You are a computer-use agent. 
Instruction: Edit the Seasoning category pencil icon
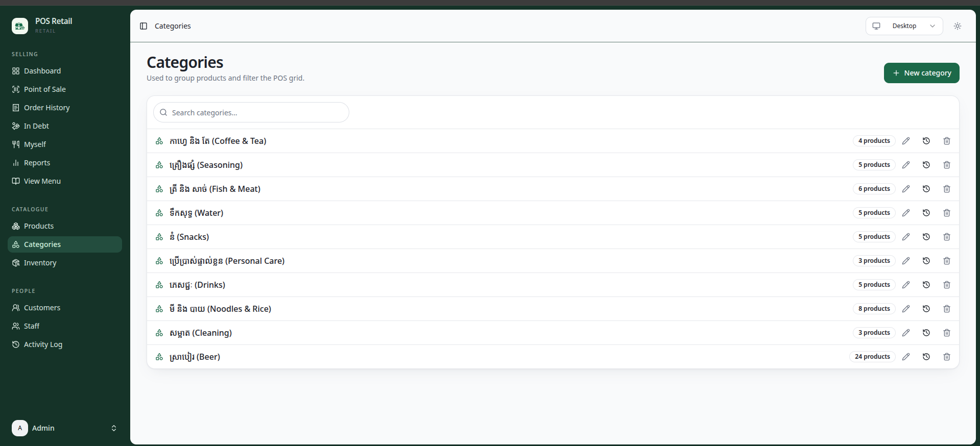[x=906, y=165]
